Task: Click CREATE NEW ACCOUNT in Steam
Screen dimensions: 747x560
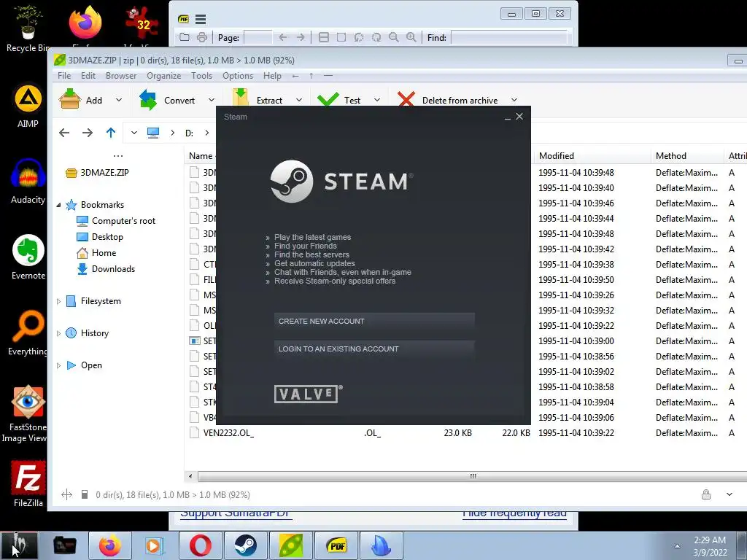Action: [374, 322]
